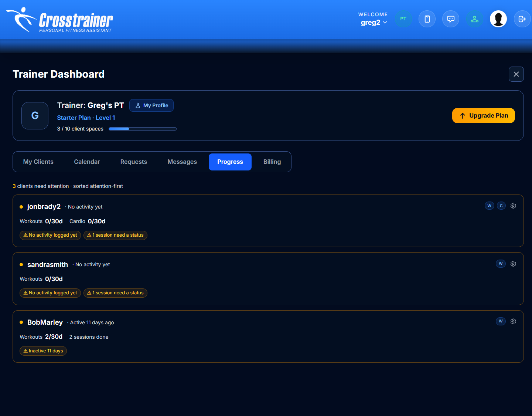Click 'Active 11 days ago' status text
Viewport: 532px width, 416px height.
pyautogui.click(x=92, y=322)
